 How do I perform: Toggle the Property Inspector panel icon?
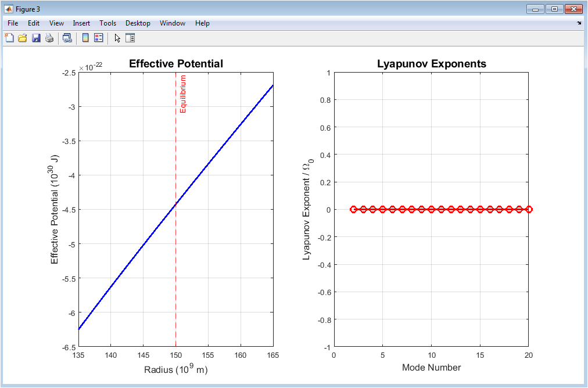click(x=130, y=38)
